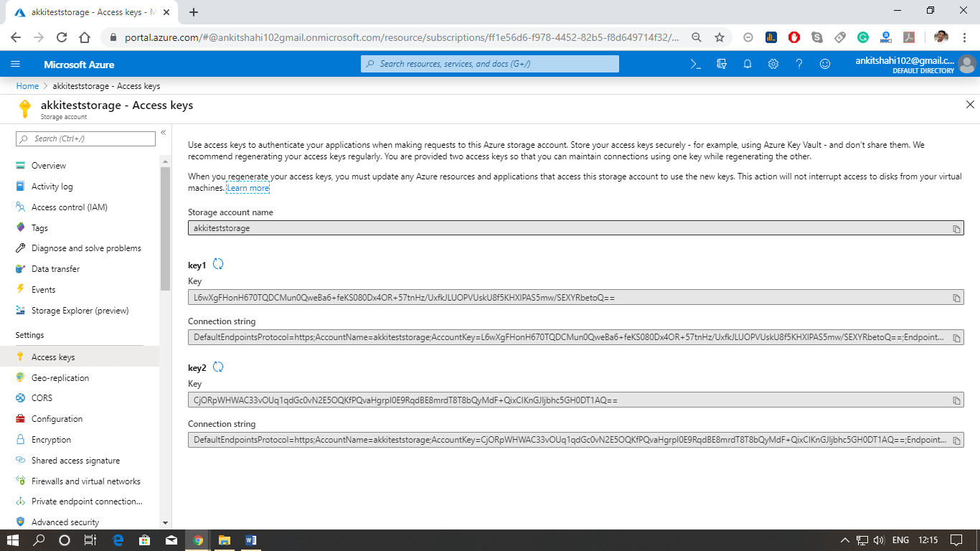
Task: Open the Directory and subscription filter icon
Action: [722, 64]
